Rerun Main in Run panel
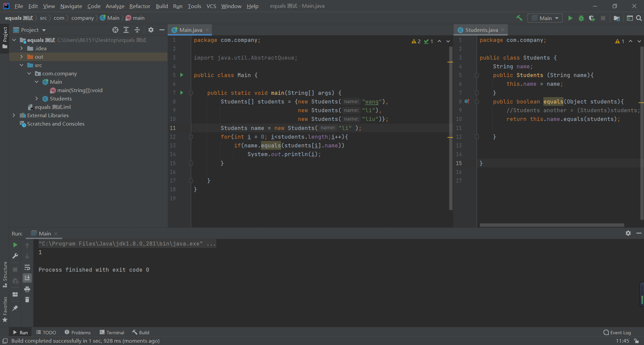Viewport: 644px width, 345px height. click(15, 245)
